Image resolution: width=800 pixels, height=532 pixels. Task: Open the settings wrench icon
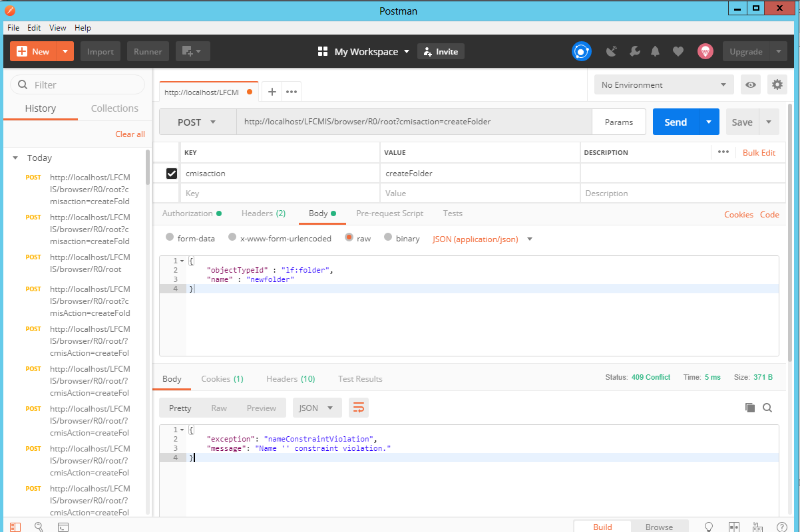[634, 52]
